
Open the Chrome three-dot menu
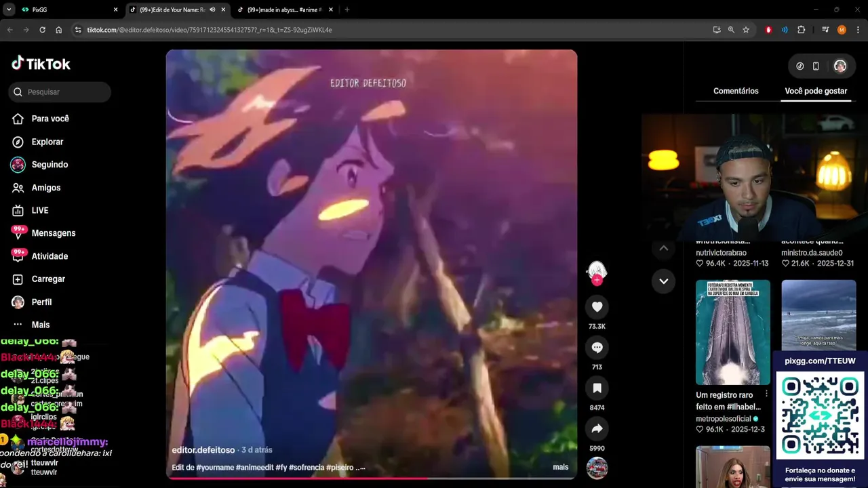[858, 30]
